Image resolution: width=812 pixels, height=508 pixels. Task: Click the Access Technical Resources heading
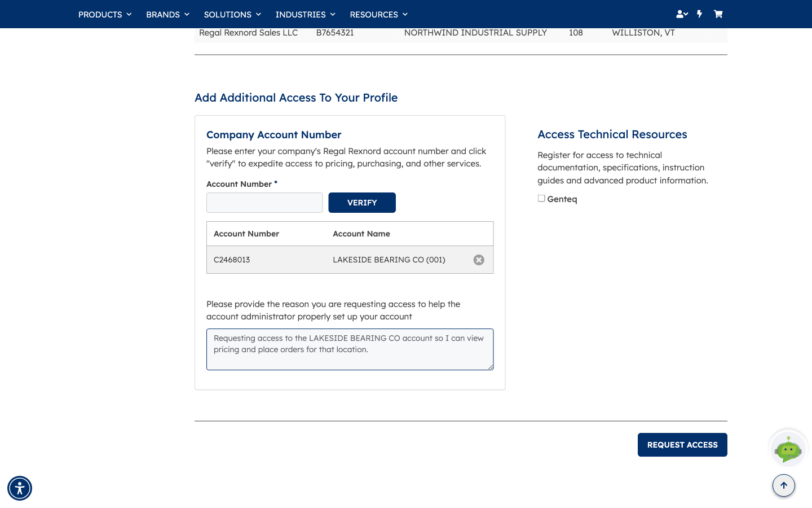point(612,134)
